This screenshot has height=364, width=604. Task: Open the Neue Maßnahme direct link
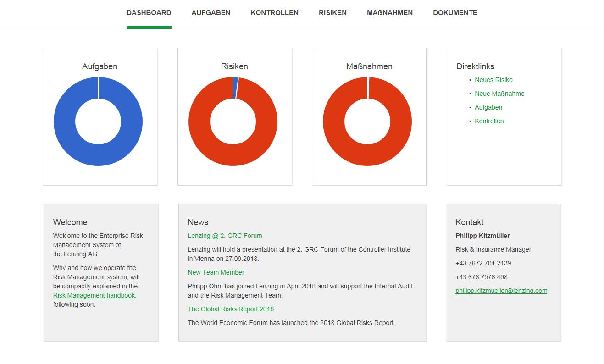(x=499, y=94)
